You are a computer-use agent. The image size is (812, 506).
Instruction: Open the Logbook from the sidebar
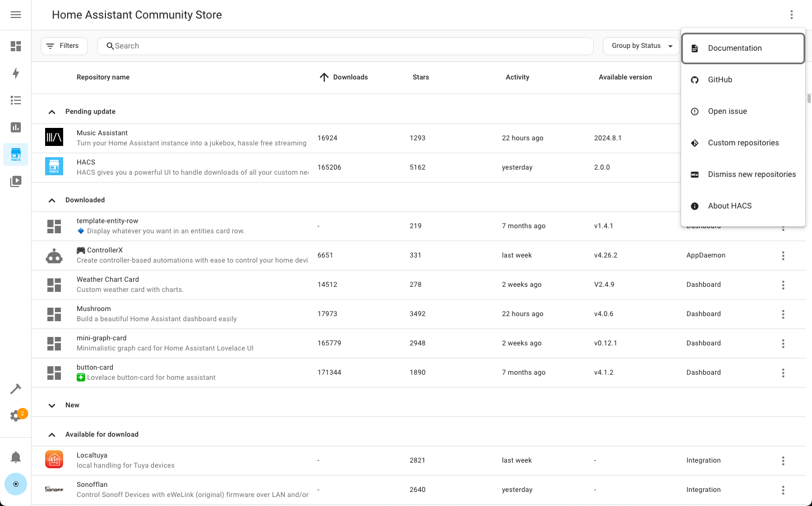click(x=16, y=100)
